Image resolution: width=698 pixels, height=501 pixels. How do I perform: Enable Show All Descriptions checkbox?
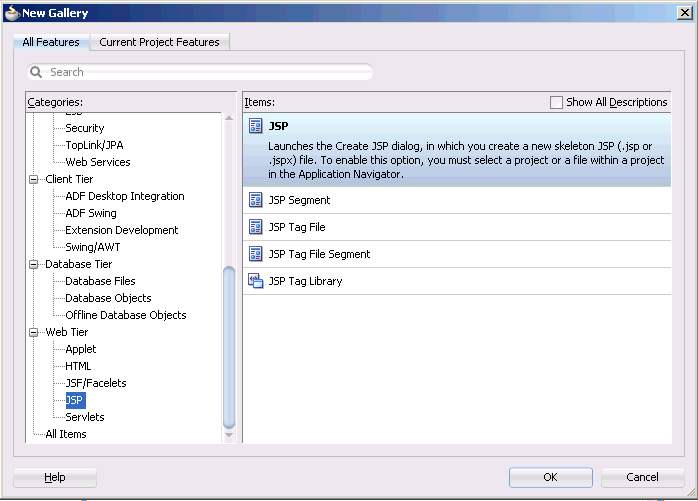tap(556, 102)
